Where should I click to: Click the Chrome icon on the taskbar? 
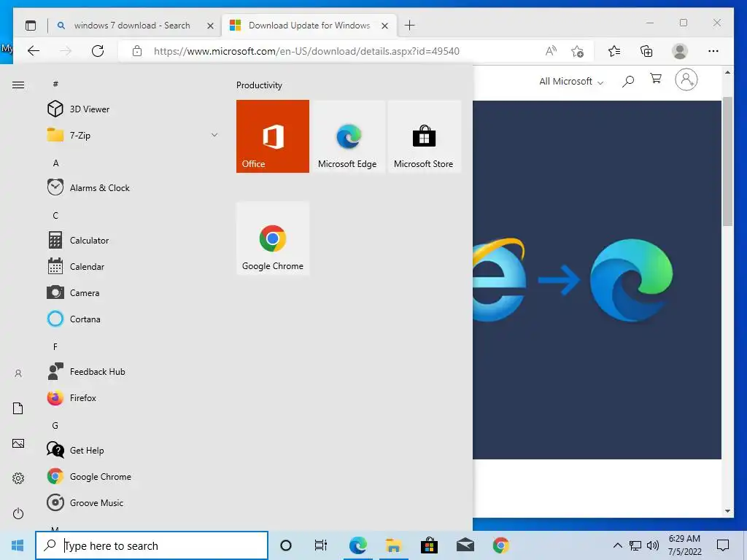[x=500, y=545]
